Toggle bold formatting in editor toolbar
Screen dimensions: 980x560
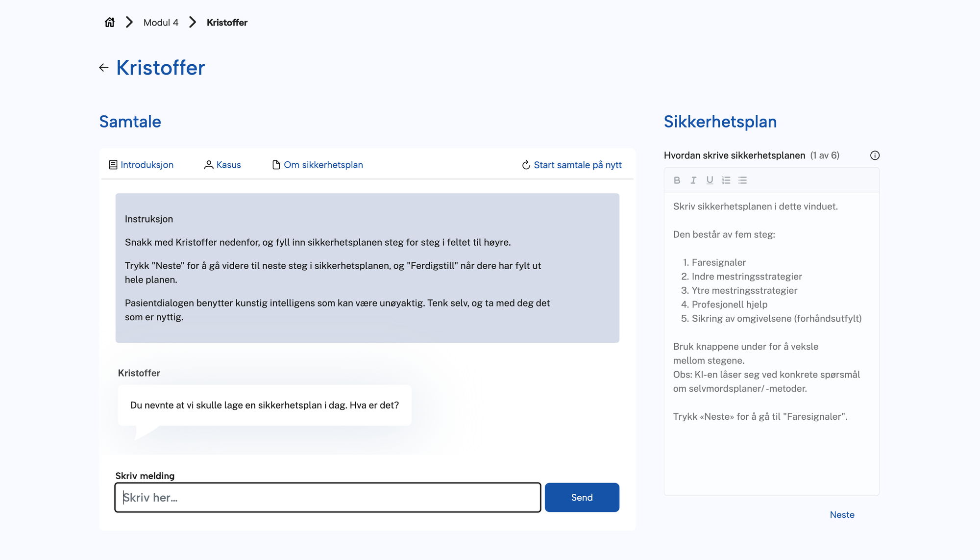pos(677,180)
